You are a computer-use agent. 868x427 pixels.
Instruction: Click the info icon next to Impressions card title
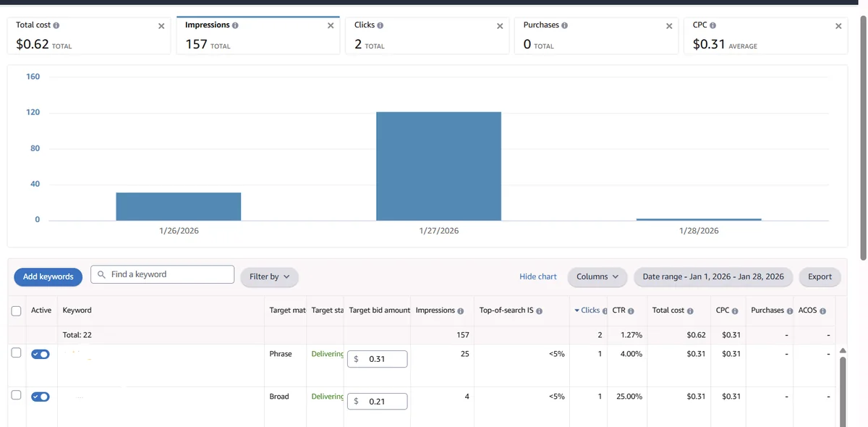click(236, 25)
